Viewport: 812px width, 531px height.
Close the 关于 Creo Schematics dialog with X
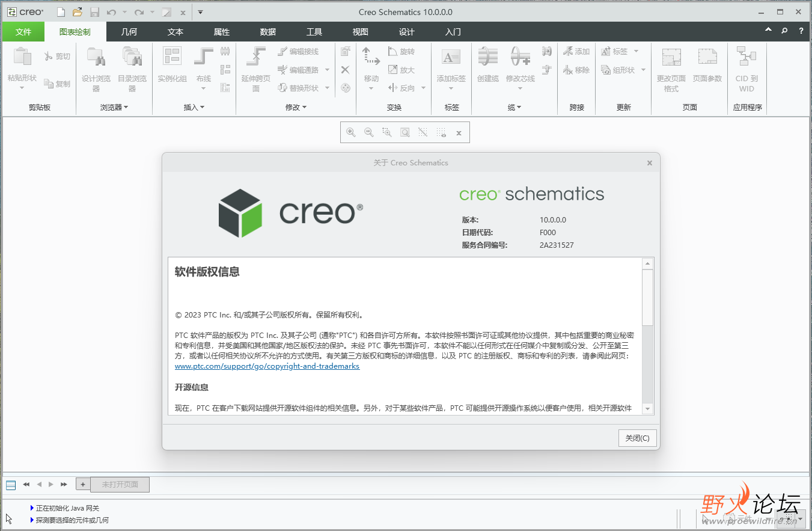point(650,163)
